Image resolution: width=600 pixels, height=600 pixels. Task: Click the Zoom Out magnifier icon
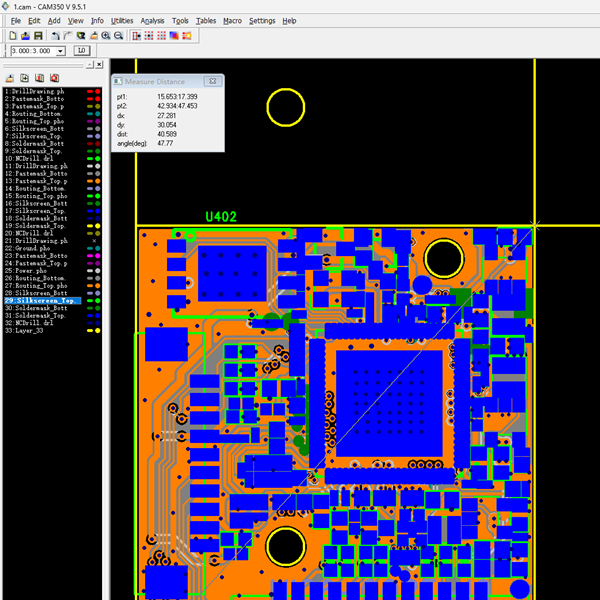(x=119, y=35)
